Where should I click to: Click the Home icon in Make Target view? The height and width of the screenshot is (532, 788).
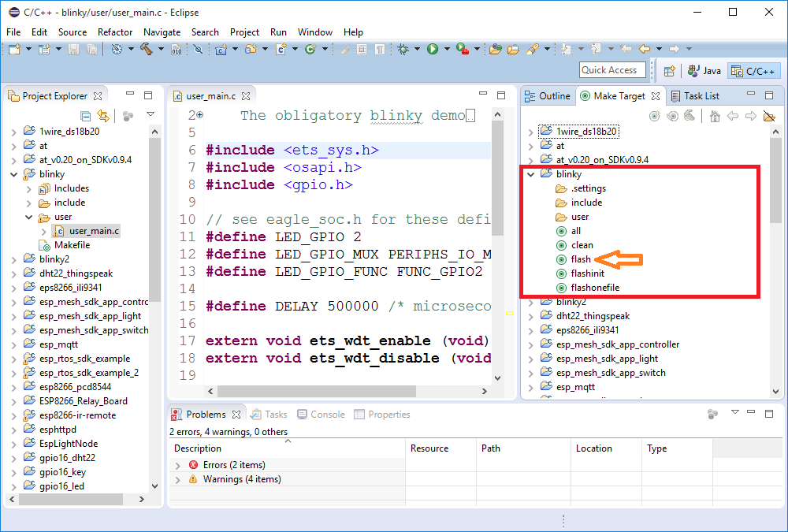(715, 115)
